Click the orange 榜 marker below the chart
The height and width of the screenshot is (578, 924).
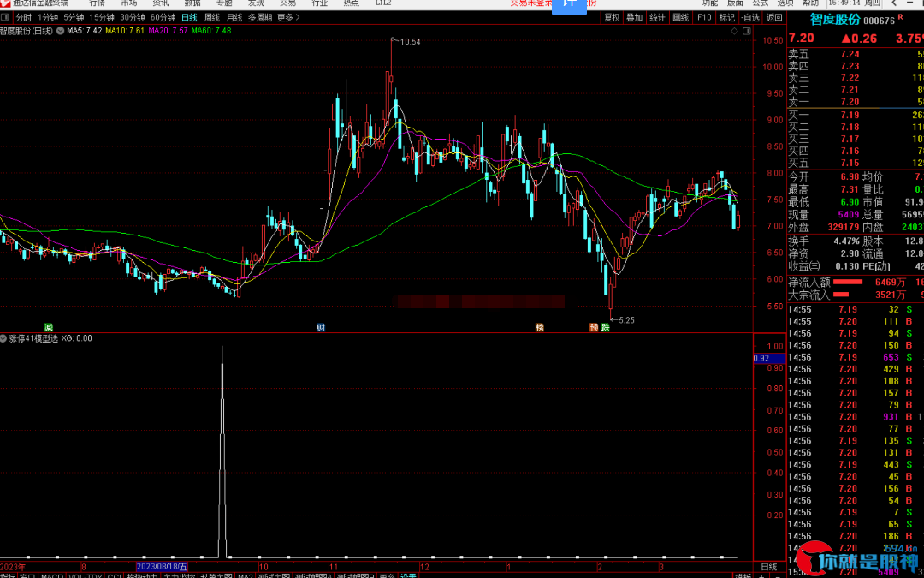539,327
